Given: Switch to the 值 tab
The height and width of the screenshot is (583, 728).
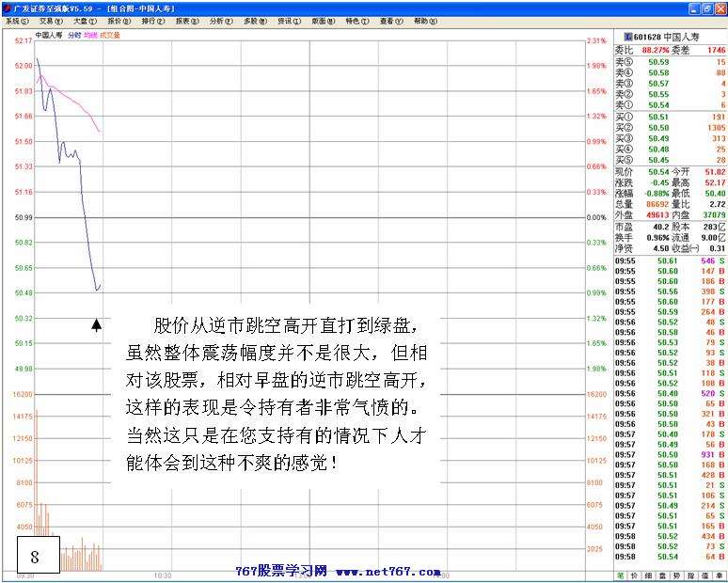Looking at the screenshot, I should (x=705, y=575).
